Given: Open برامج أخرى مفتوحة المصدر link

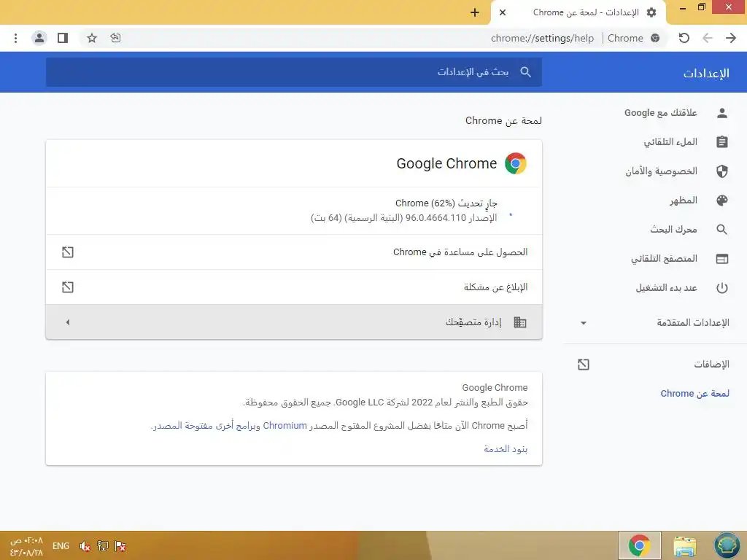Looking at the screenshot, I should point(206,426).
